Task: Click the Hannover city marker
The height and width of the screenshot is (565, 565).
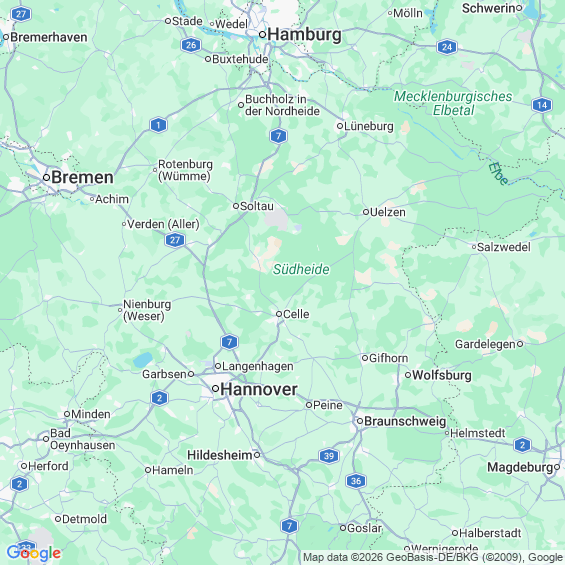Action: click(x=215, y=388)
